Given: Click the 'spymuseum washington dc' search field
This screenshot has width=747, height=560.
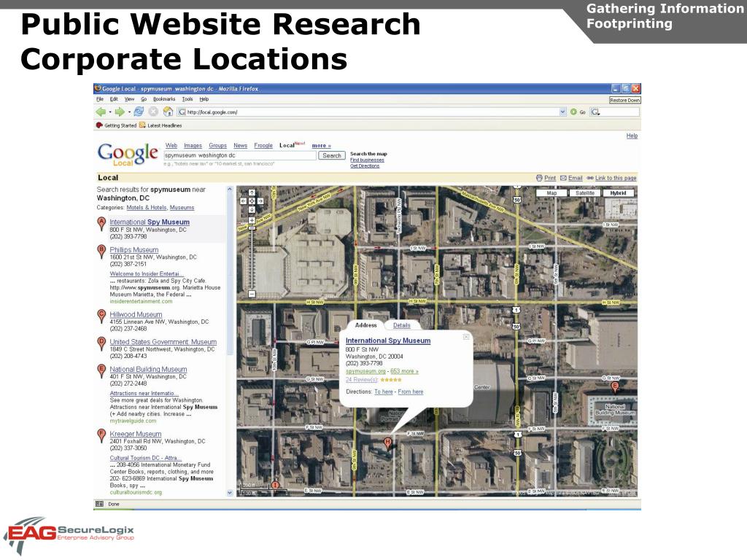Looking at the screenshot, I should [240, 156].
